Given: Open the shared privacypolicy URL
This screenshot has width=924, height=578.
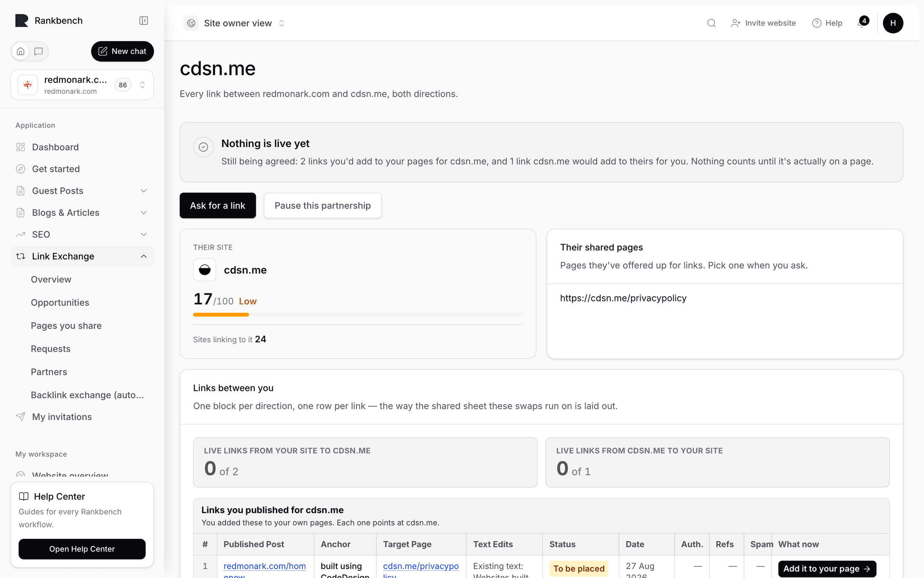Looking at the screenshot, I should (x=623, y=298).
